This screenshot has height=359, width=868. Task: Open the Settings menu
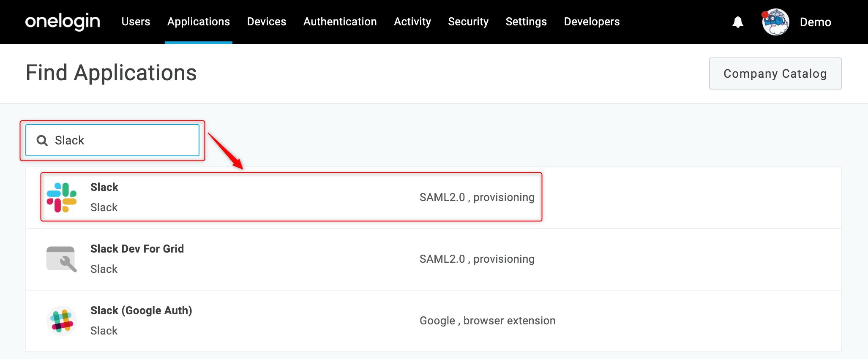tap(526, 22)
